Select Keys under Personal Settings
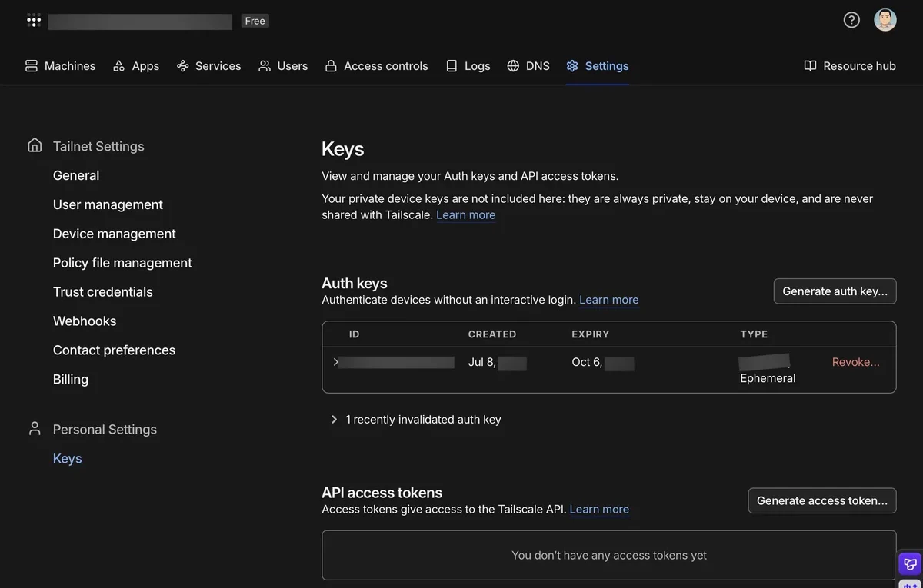 click(68, 459)
